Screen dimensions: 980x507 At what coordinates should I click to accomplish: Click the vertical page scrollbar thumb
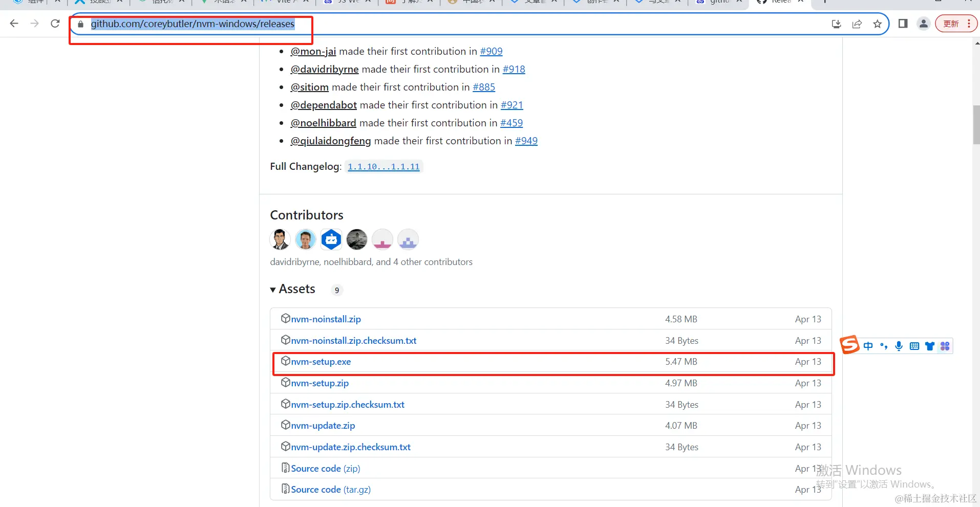[x=976, y=125]
